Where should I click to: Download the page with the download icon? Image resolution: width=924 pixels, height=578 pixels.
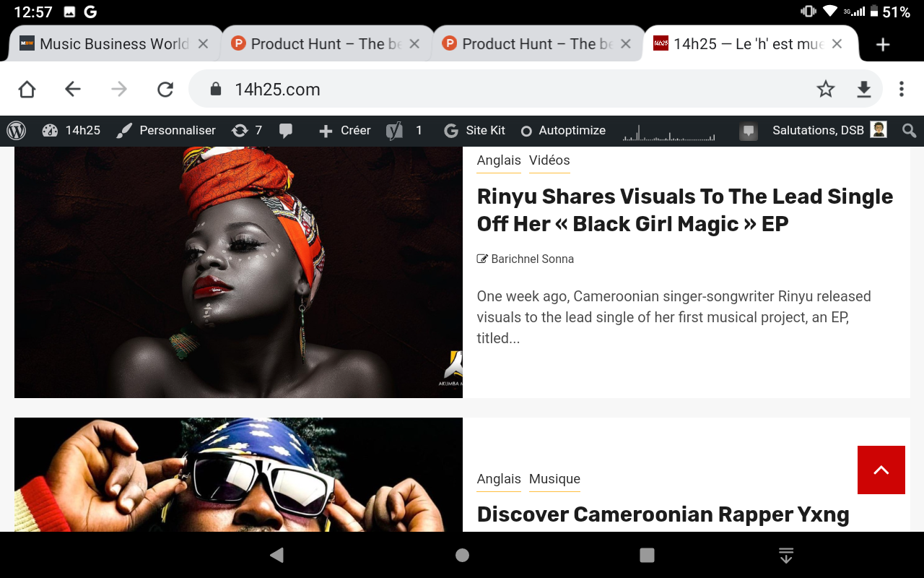tap(864, 89)
